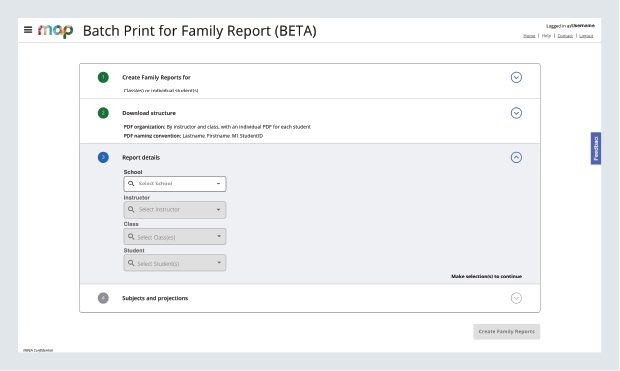620x371 pixels.
Task: Click the Batch Print for Family Report title
Action: tap(200, 31)
